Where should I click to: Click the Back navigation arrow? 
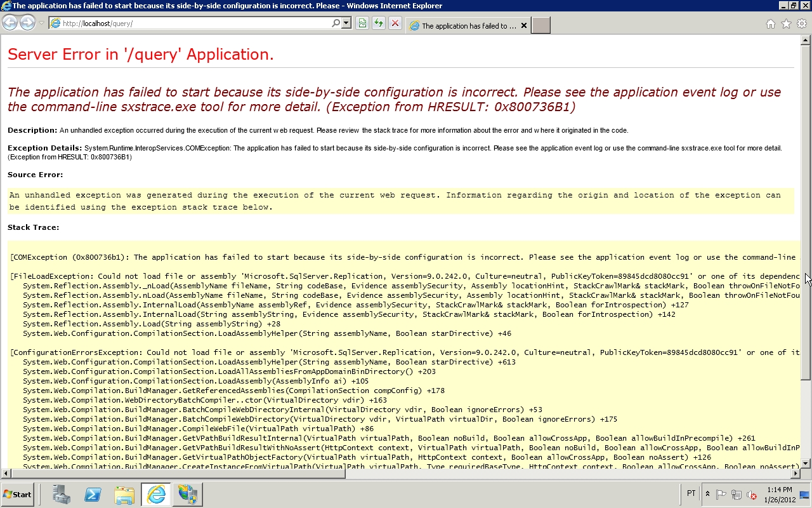coord(10,22)
